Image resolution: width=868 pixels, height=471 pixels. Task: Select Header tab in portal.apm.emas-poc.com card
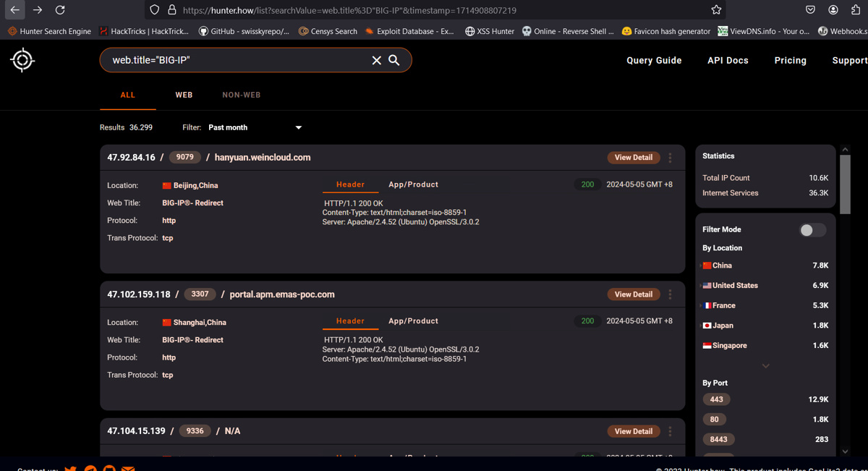[x=350, y=321]
